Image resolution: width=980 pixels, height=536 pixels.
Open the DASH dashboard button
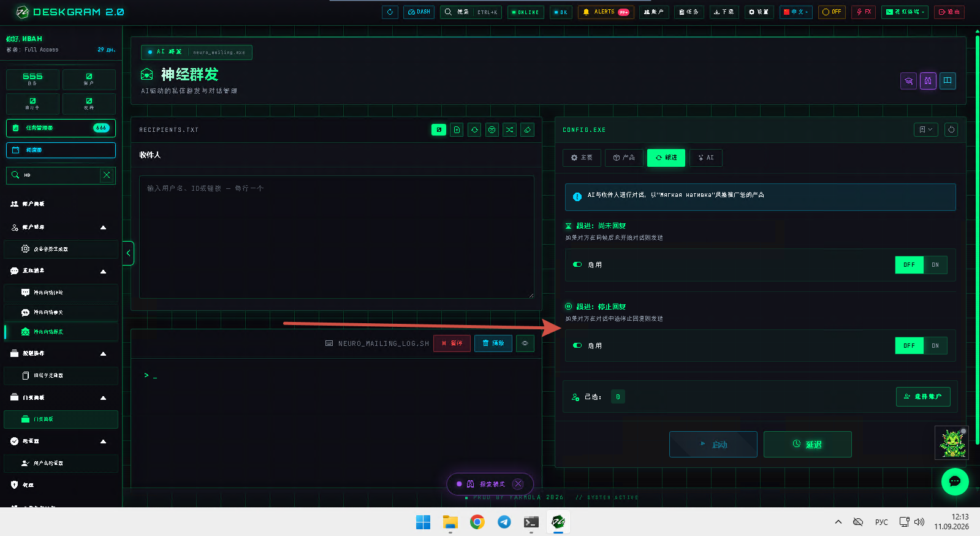(419, 12)
